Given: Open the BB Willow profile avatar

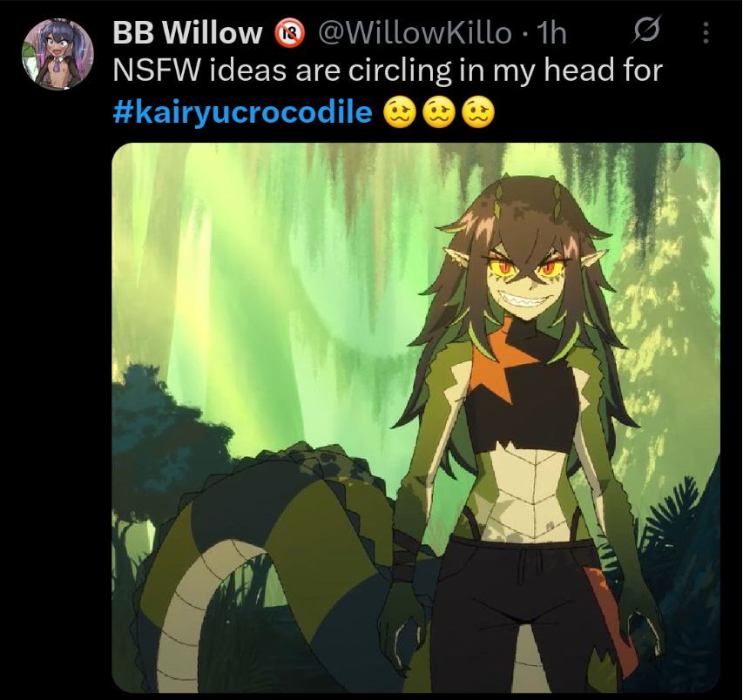Looking at the screenshot, I should point(57,54).
